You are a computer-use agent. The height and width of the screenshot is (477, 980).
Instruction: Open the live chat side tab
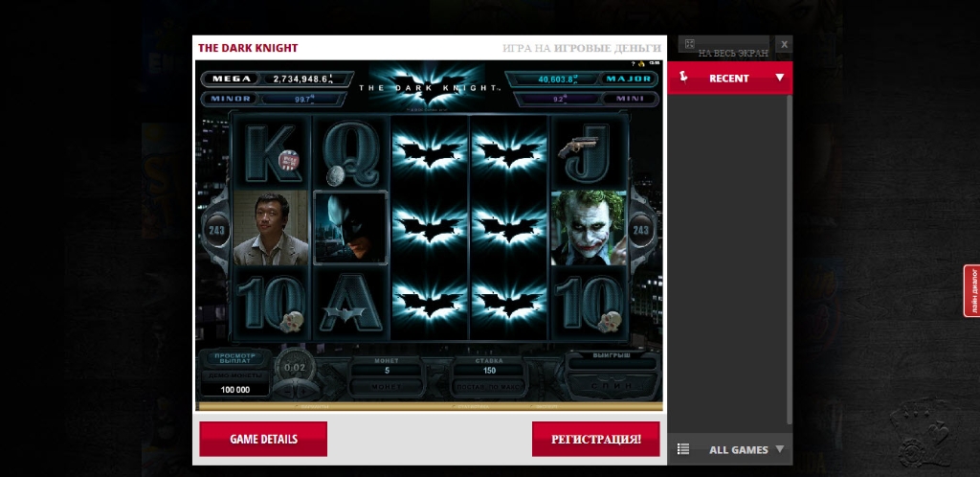click(972, 290)
